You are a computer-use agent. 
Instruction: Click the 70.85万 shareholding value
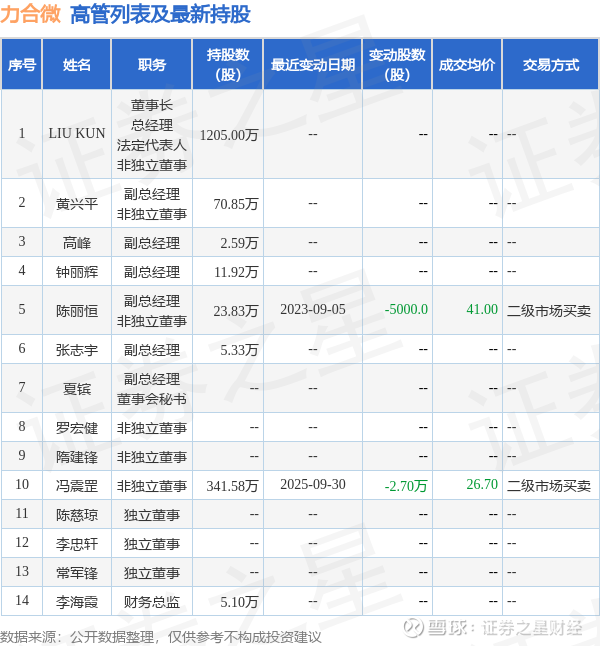click(236, 204)
